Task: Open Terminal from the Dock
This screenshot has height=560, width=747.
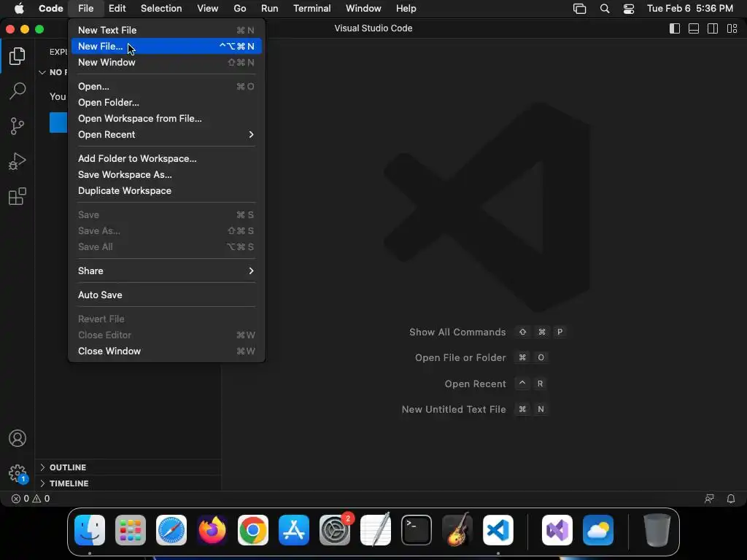Action: [x=417, y=530]
